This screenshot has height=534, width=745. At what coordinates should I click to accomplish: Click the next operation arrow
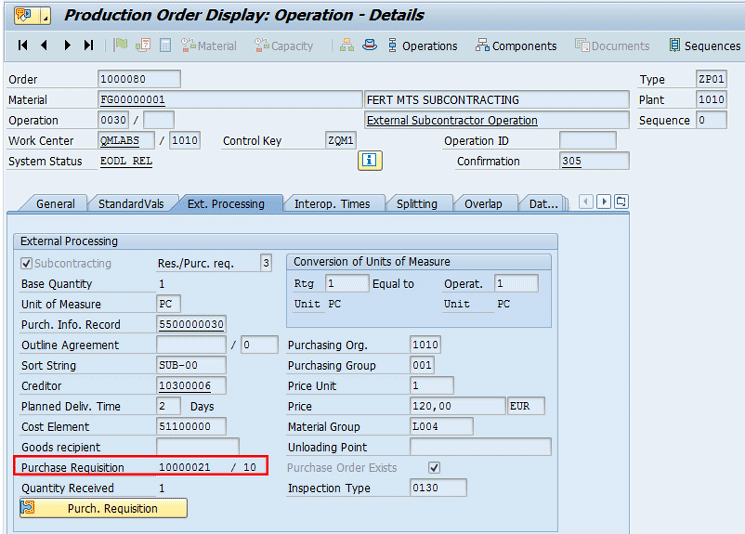pos(67,46)
